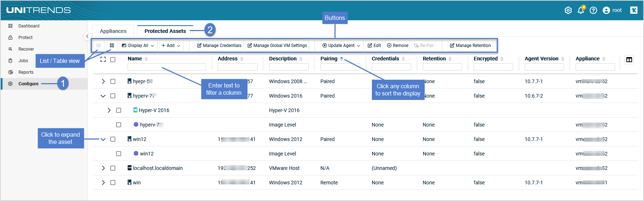Sort by Retention column arrows
644x201 pixels.
point(450,59)
